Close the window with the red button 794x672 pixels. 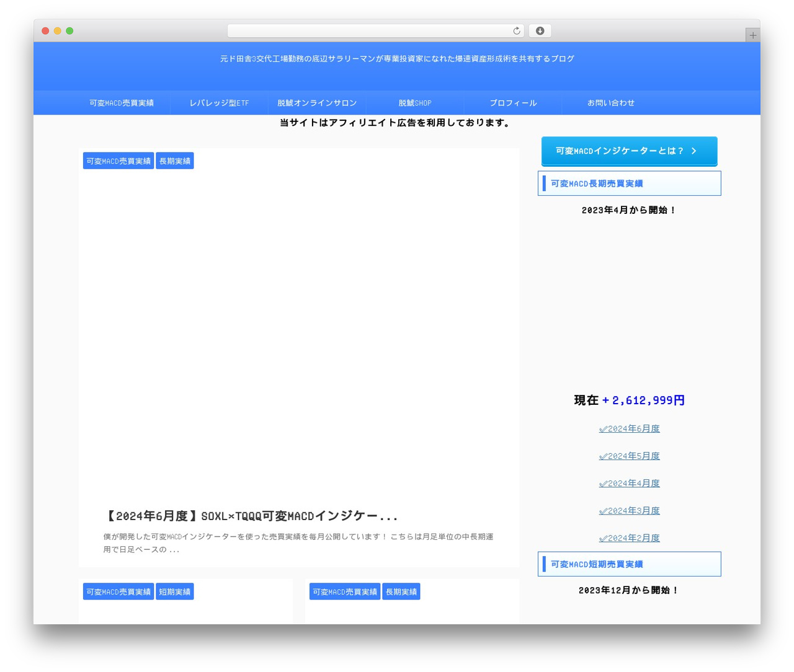45,31
